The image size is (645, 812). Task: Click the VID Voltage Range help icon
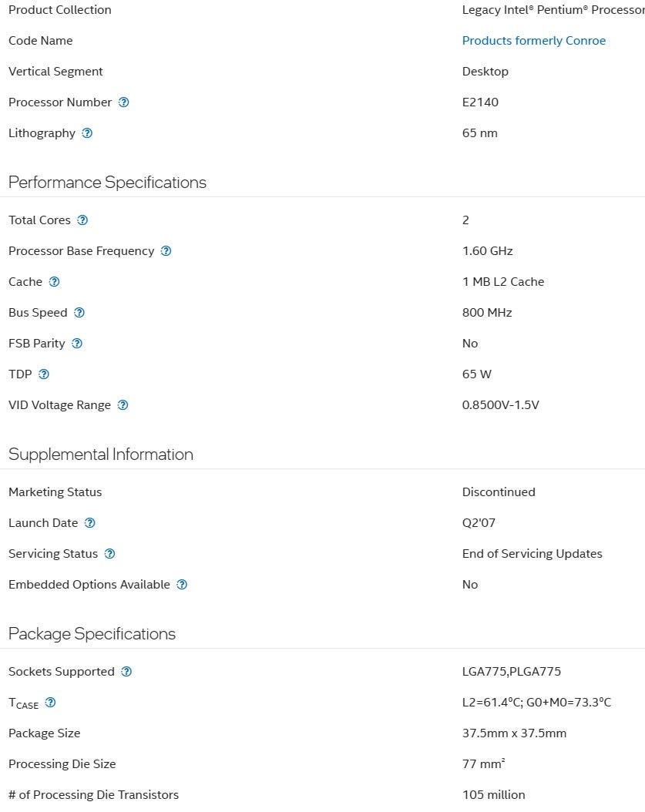pos(123,405)
